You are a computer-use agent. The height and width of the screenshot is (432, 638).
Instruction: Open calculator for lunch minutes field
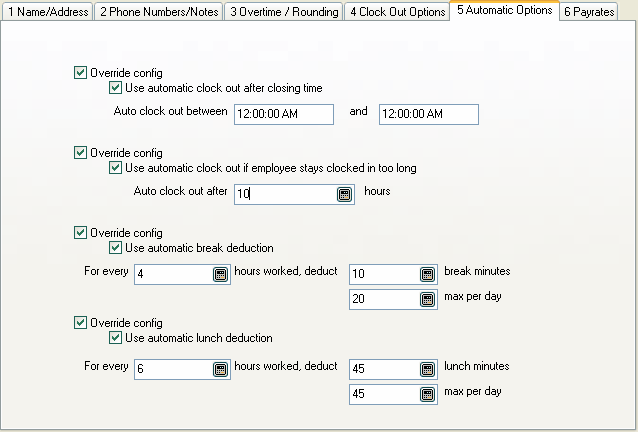coord(427,370)
